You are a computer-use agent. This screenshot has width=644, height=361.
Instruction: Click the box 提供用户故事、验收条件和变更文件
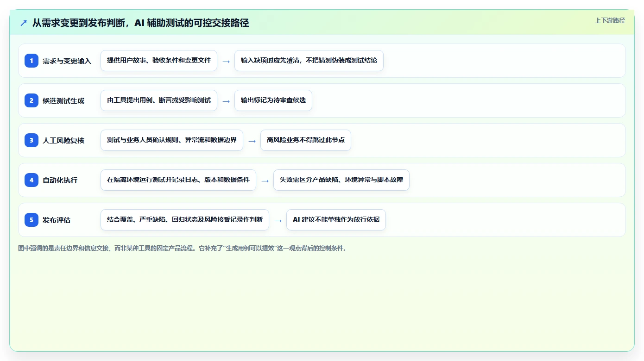coord(159,61)
